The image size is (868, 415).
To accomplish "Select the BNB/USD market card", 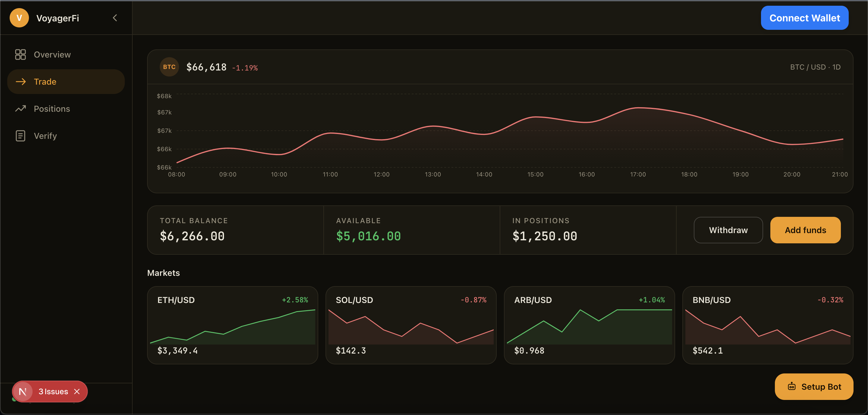I will pyautogui.click(x=768, y=325).
